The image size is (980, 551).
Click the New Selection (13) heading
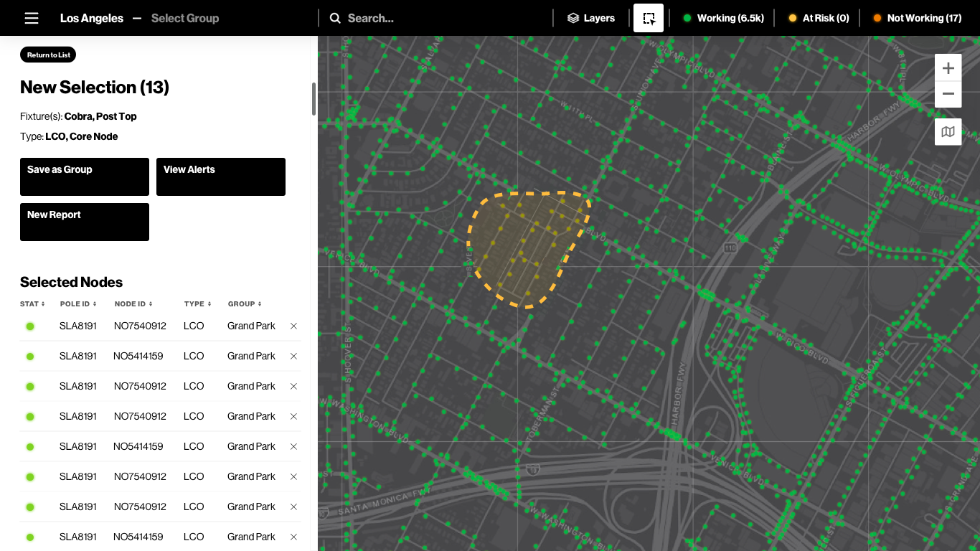95,88
